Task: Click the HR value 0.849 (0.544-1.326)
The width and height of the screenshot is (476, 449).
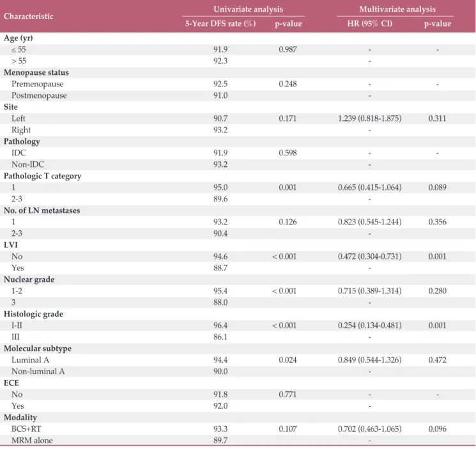Action: click(x=370, y=360)
